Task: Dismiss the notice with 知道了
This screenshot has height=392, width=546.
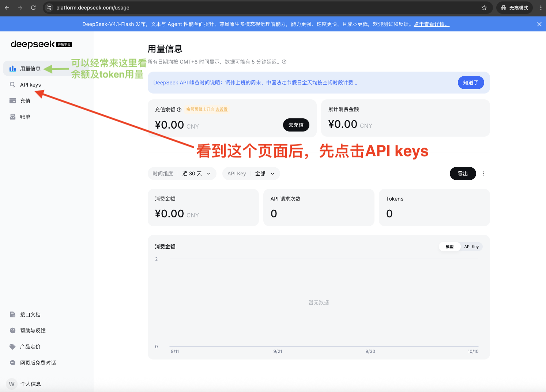Action: pos(471,83)
